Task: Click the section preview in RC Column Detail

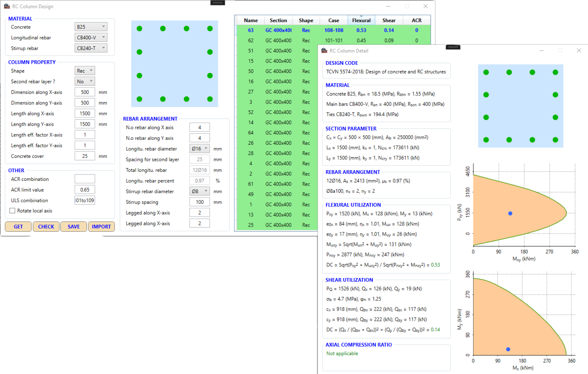Action: [x=521, y=106]
